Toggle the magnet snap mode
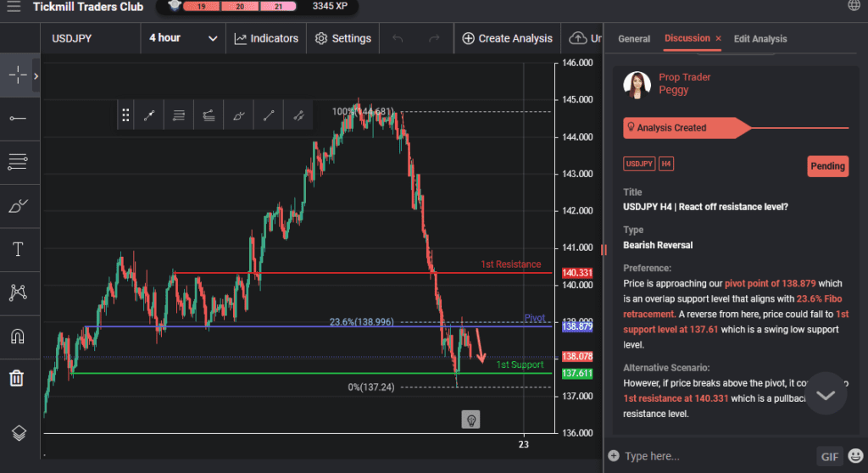Viewport: 868px width, 473px height. (17, 336)
